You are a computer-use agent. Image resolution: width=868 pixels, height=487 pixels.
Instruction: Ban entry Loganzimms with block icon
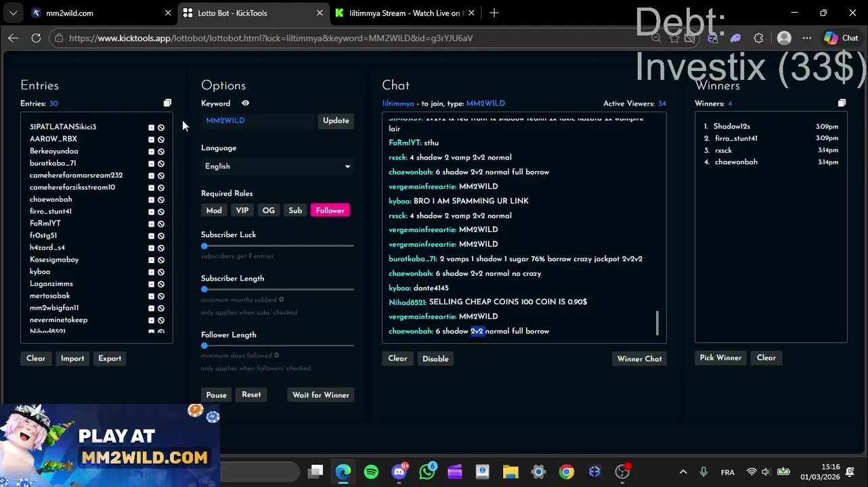(161, 284)
